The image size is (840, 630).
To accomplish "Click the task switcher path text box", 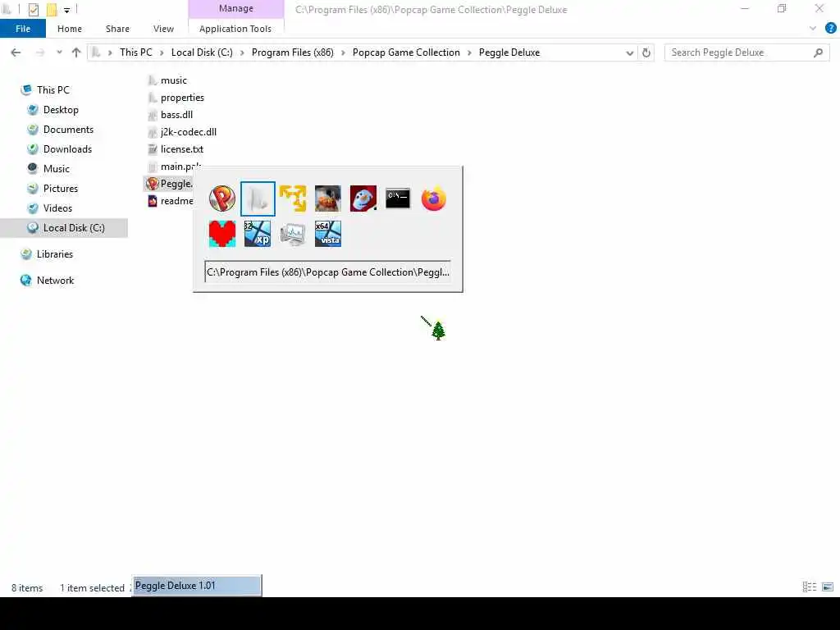I will 327,272.
